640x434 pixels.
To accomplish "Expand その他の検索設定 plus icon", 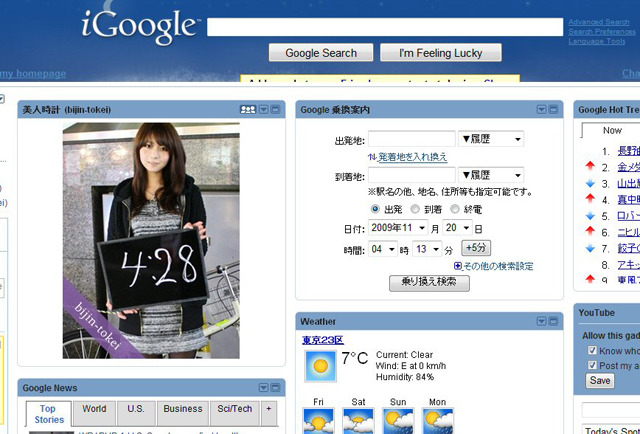I will (x=458, y=266).
